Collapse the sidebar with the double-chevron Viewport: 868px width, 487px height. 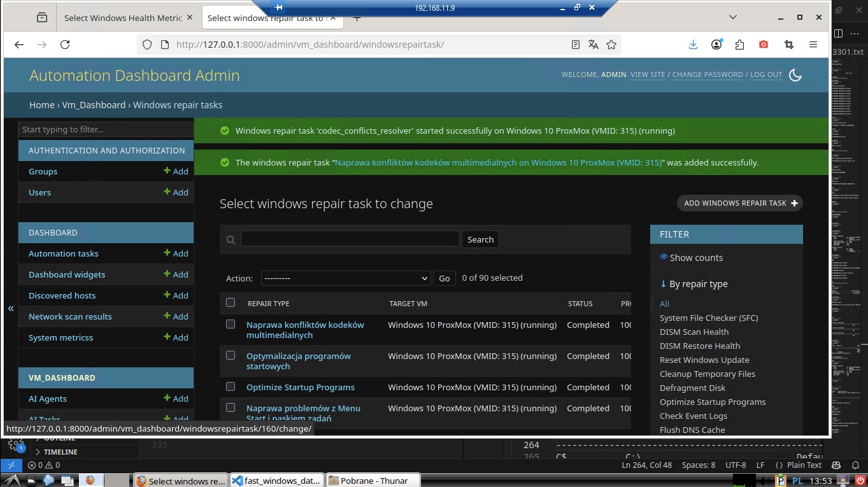(11, 308)
